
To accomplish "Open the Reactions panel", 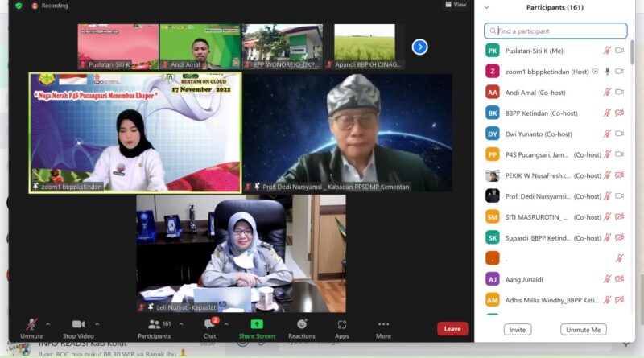I will [301, 327].
